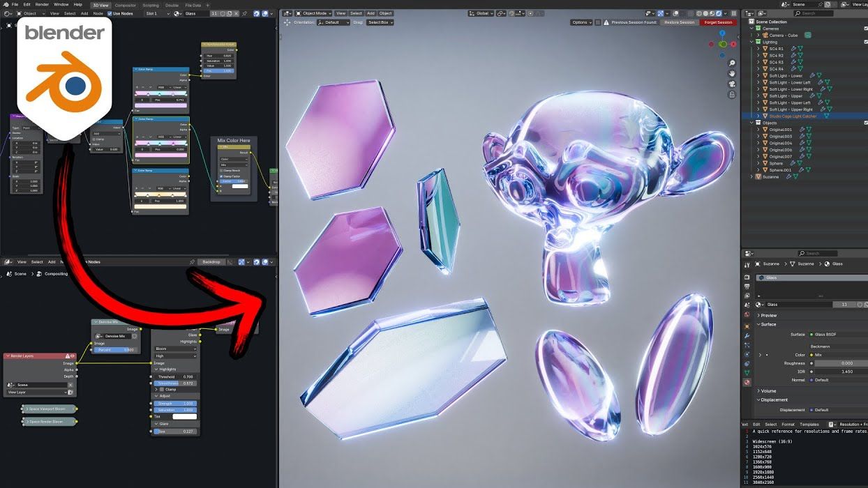Click the green Y axis gizmo dot
The width and height of the screenshot is (868, 488).
[723, 44]
